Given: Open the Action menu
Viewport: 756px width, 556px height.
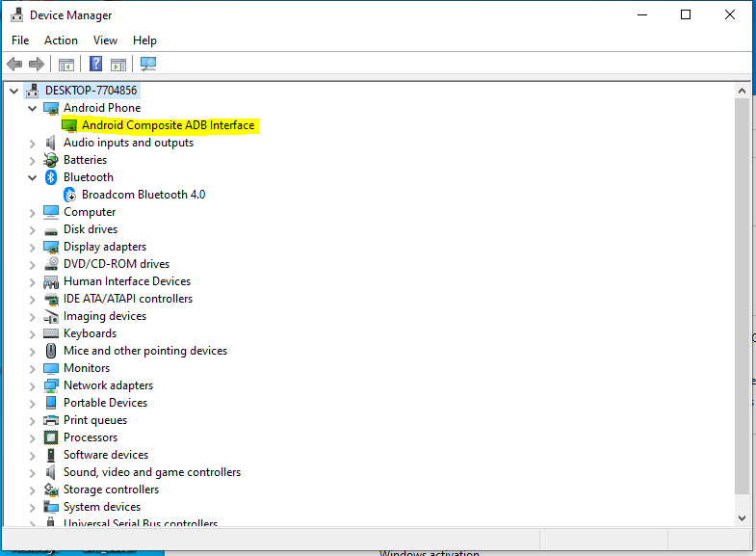Looking at the screenshot, I should [x=61, y=40].
